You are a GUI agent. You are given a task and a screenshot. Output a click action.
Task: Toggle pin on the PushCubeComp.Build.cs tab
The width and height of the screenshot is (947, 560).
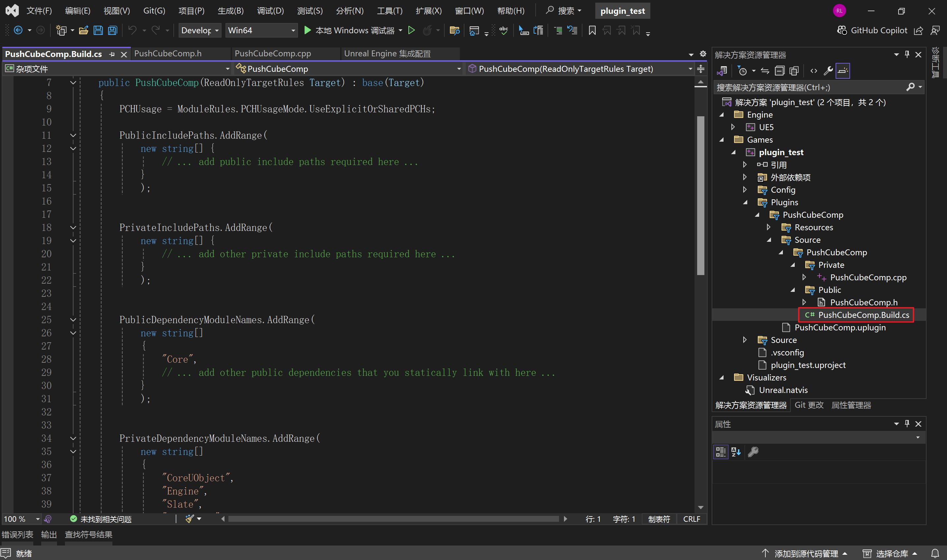coord(112,54)
